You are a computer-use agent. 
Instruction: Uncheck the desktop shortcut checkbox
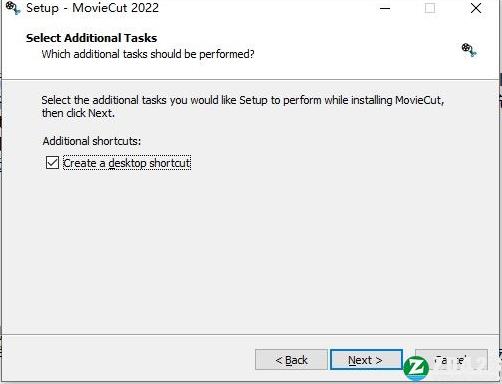[x=52, y=163]
